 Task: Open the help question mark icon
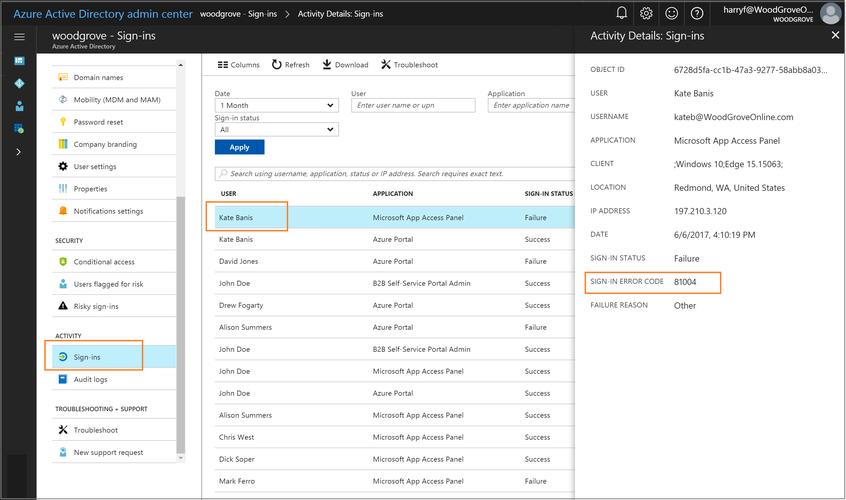pos(697,13)
